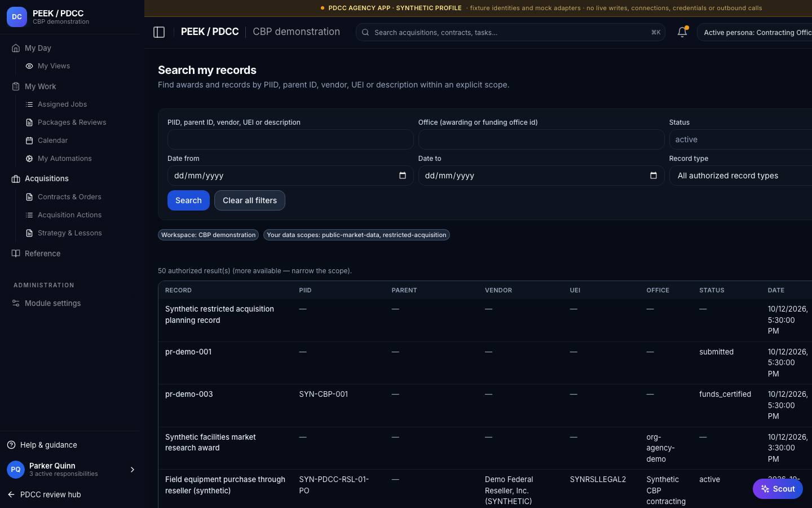Viewport: 812px width, 508px height.
Task: Open My Views
Action: coord(54,66)
